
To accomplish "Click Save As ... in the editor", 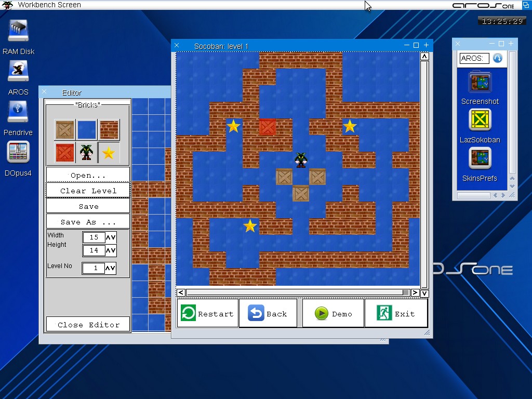I will (x=88, y=222).
